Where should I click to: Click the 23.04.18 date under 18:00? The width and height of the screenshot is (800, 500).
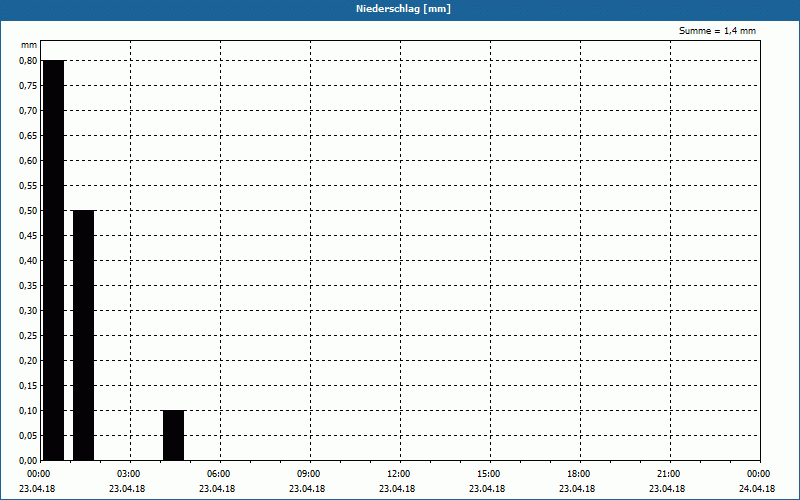click(577, 489)
